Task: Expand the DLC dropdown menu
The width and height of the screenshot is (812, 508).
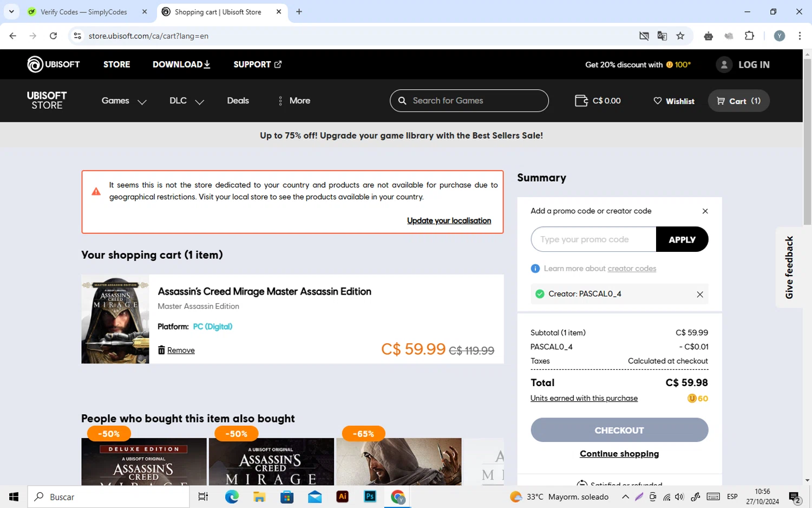Action: point(187,101)
